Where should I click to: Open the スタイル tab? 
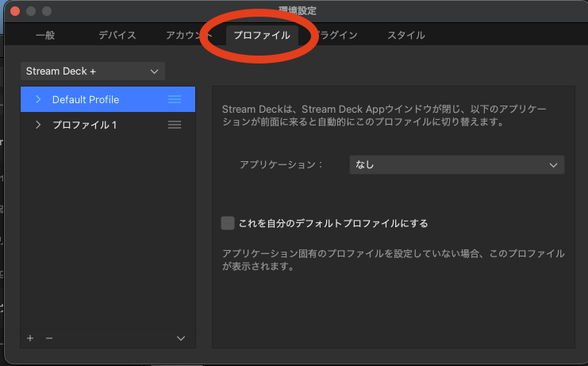pos(406,35)
